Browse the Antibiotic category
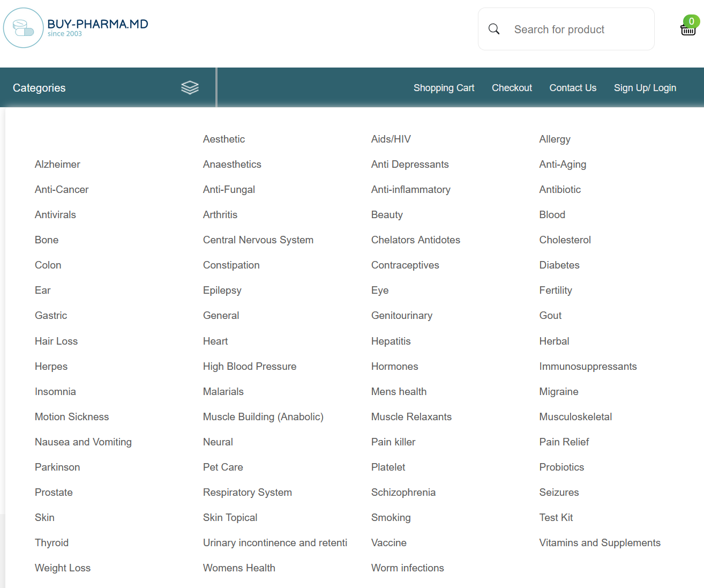704x588 pixels. point(560,190)
